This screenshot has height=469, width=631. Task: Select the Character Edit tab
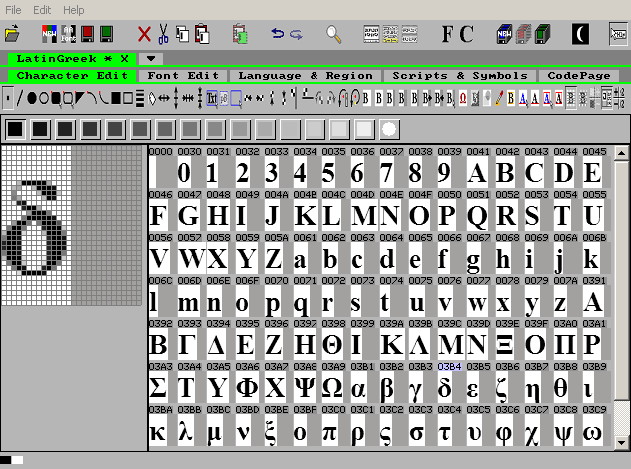click(x=72, y=76)
